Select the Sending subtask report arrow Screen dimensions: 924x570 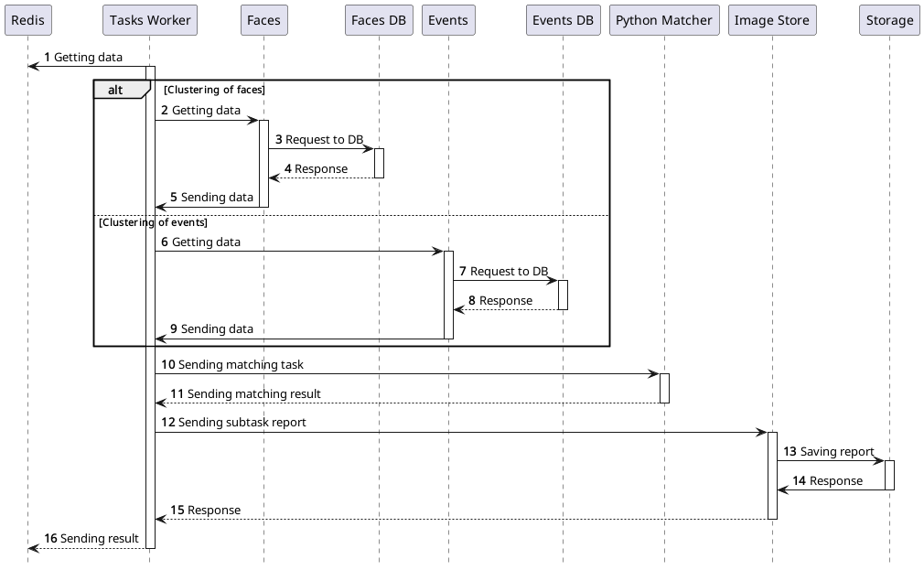(457, 429)
